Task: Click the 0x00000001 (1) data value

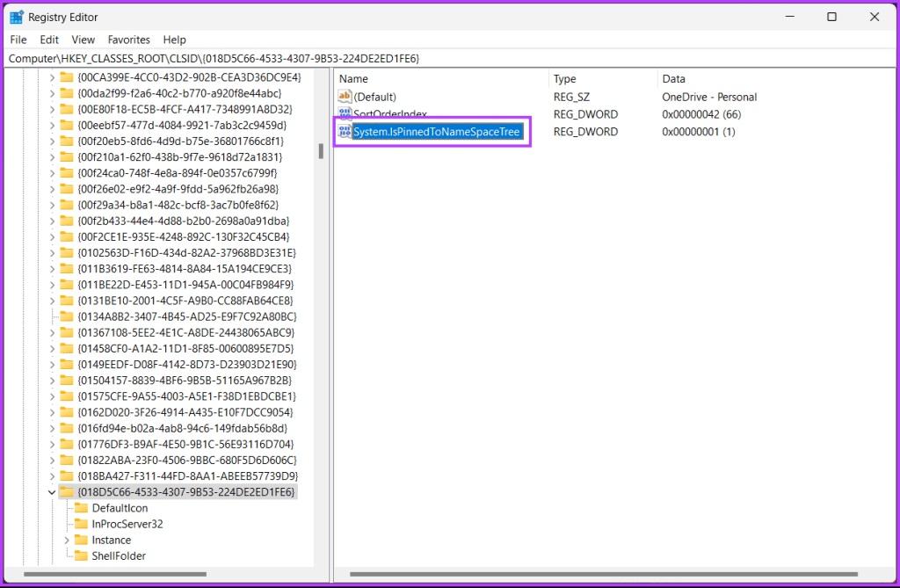Action: [x=699, y=132]
